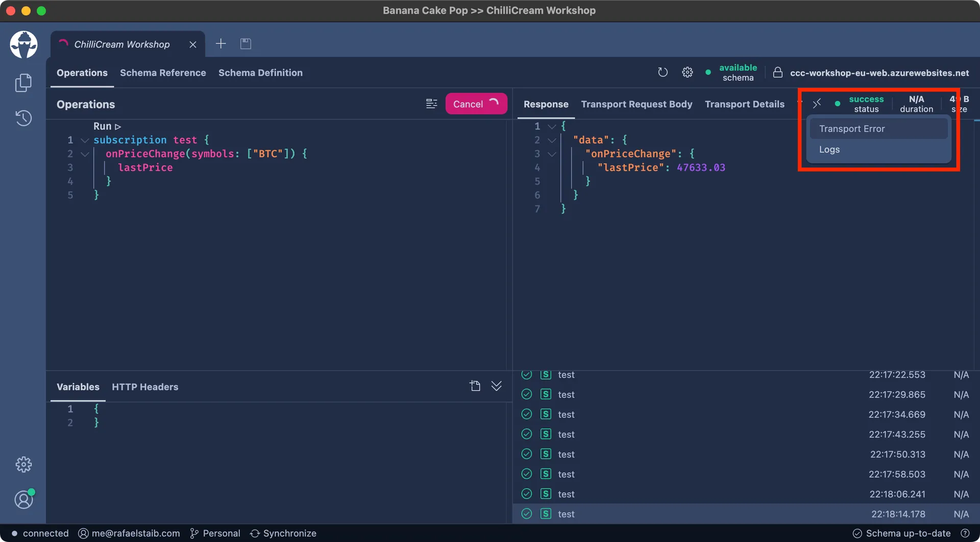Open the settings gear in left sidebar
This screenshot has height=542, width=980.
pyautogui.click(x=23, y=464)
